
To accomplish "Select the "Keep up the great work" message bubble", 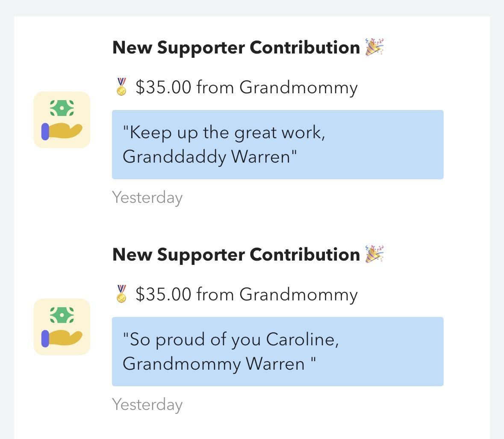I will tap(277, 145).
